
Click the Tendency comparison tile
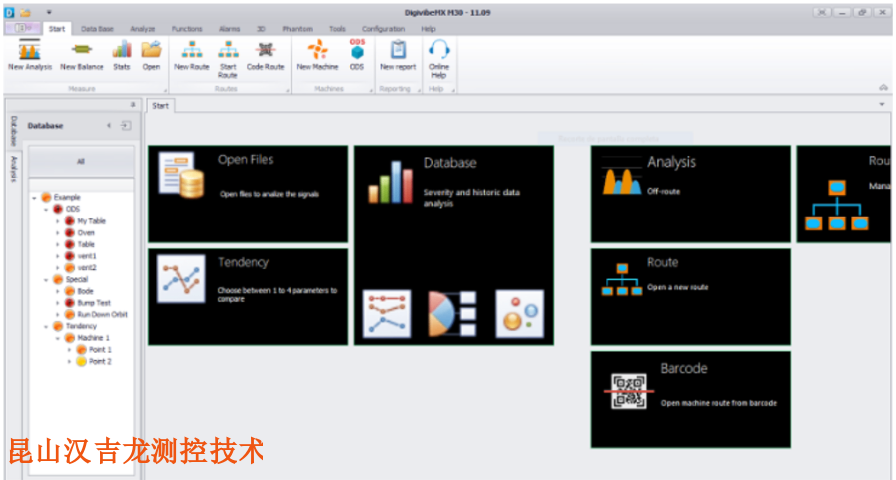coord(248,296)
